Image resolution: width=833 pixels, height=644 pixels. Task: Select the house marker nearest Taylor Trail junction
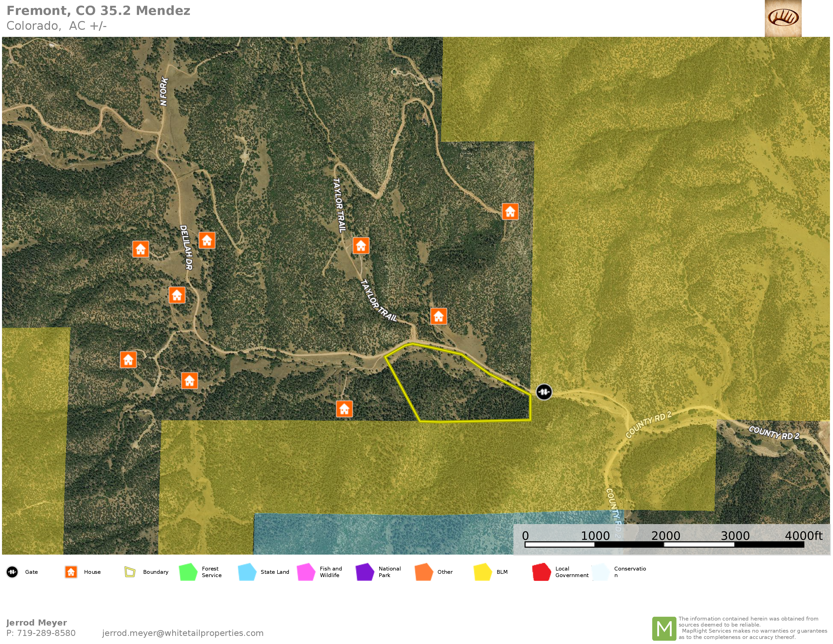(438, 316)
